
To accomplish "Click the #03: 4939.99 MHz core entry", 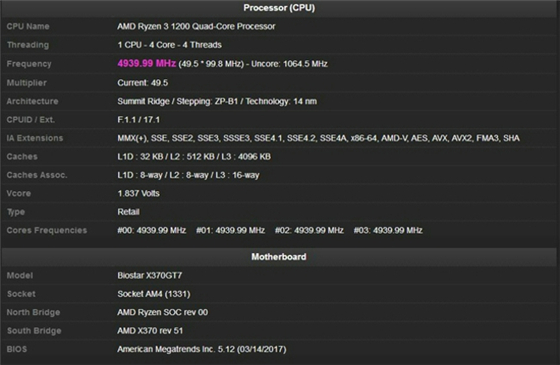I will [388, 230].
